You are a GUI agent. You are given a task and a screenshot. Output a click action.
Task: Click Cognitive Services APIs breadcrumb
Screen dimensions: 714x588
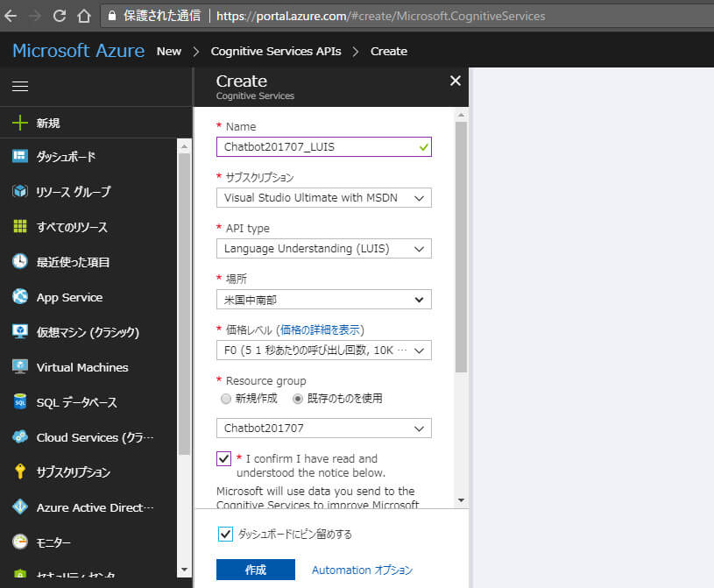(276, 52)
